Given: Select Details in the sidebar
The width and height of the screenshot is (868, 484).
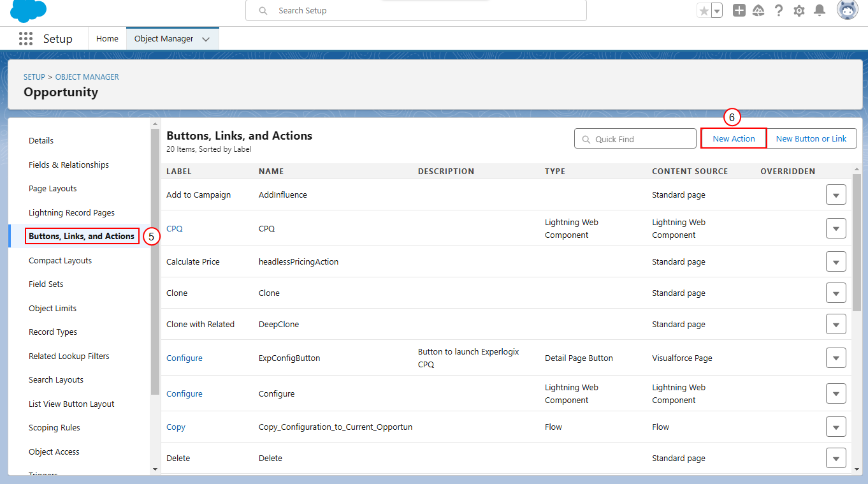Looking at the screenshot, I should pyautogui.click(x=41, y=140).
